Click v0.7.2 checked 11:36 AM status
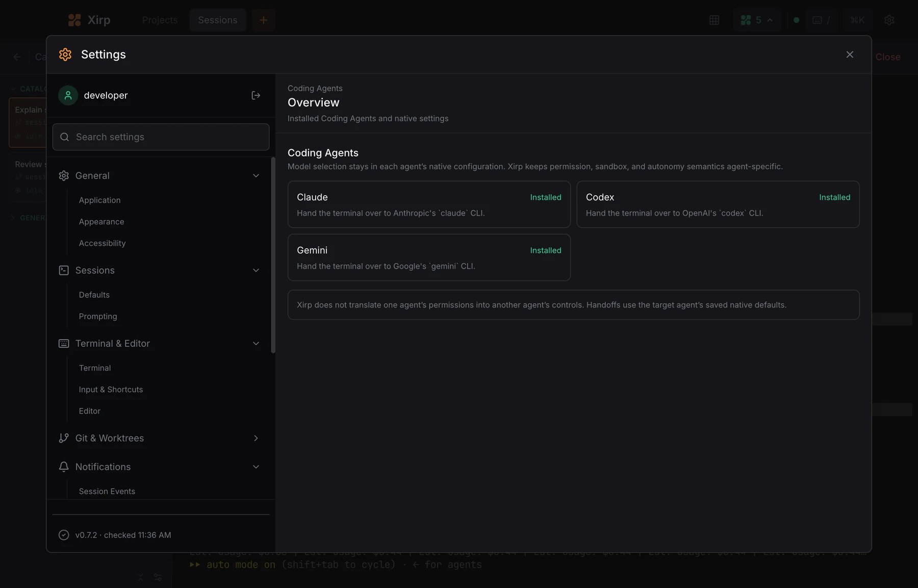This screenshot has width=918, height=588. pyautogui.click(x=123, y=535)
